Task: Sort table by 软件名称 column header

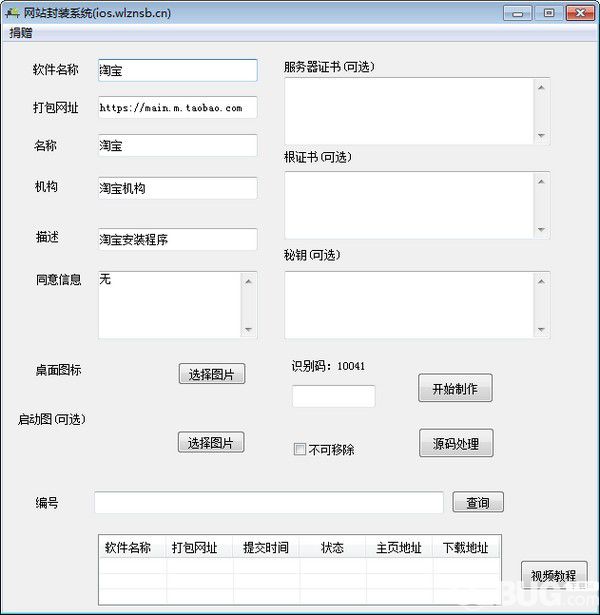Action: (x=133, y=547)
